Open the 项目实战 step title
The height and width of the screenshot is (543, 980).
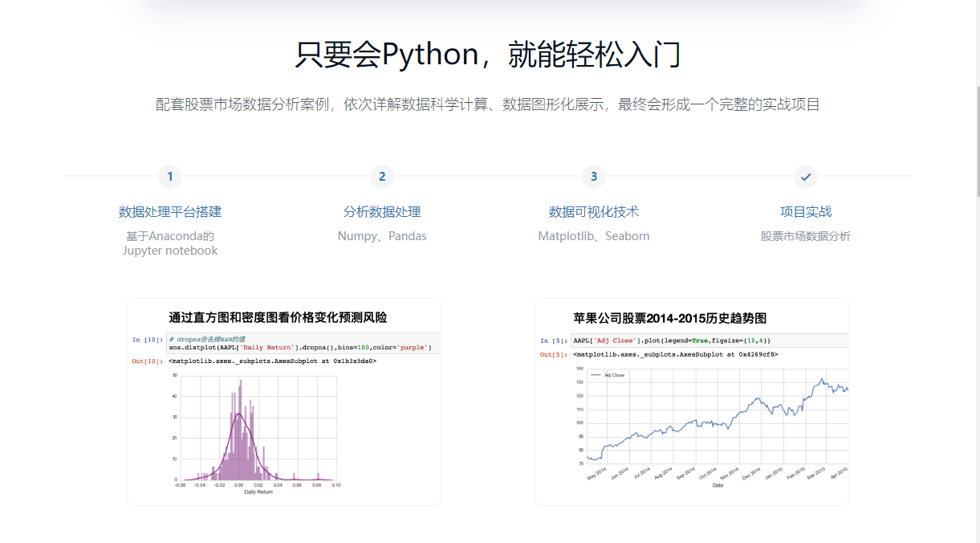click(x=806, y=212)
